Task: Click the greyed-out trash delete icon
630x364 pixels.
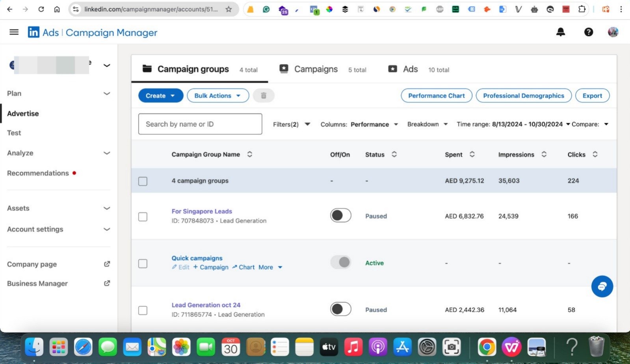Action: pyautogui.click(x=264, y=96)
